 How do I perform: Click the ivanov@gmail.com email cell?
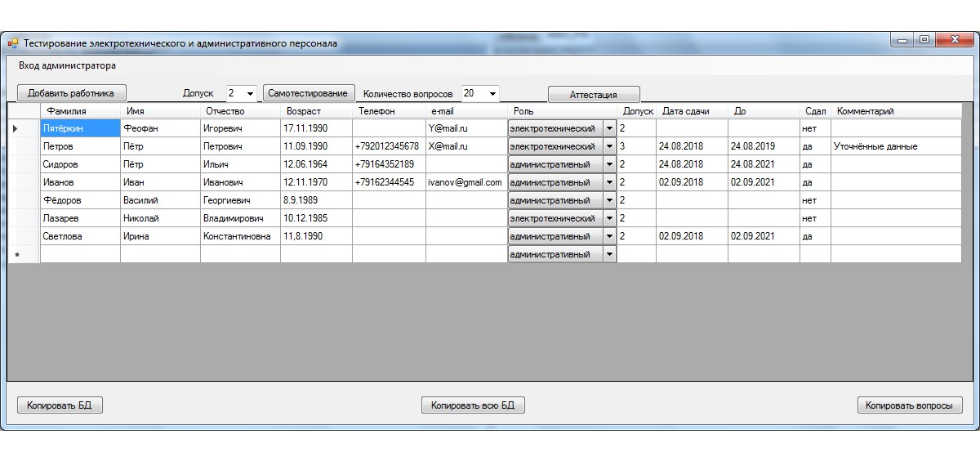(466, 182)
